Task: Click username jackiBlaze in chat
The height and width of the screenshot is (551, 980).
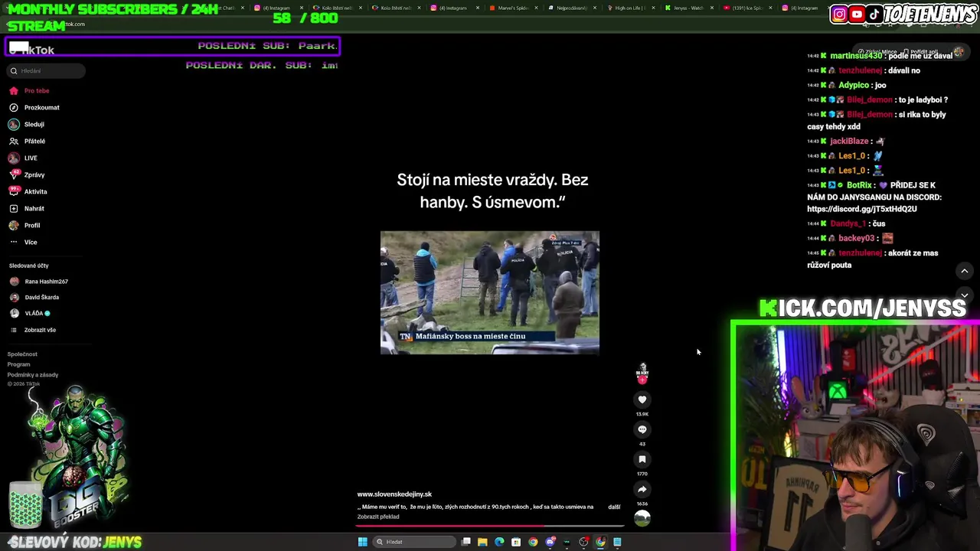Action: [849, 141]
